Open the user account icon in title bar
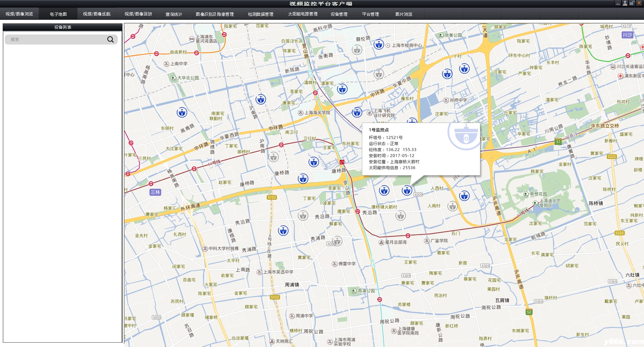 coord(625,3)
